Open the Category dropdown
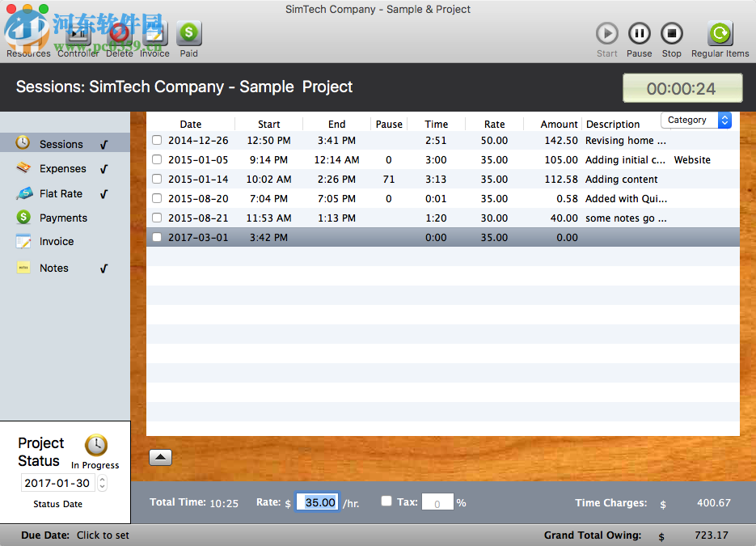This screenshot has width=756, height=546. [x=695, y=120]
